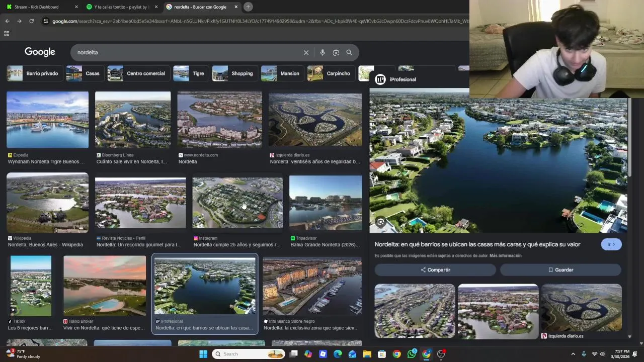
Task: Click the taskbar microphone icon
Action: 584,354
